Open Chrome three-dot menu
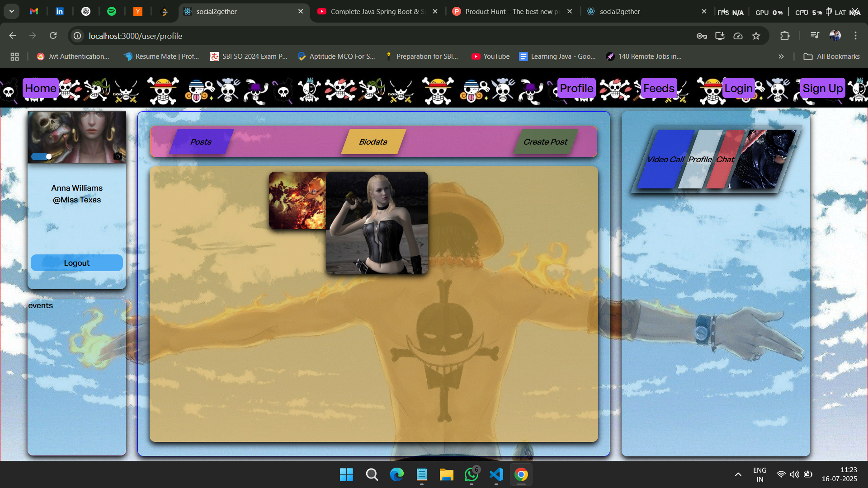 click(855, 36)
